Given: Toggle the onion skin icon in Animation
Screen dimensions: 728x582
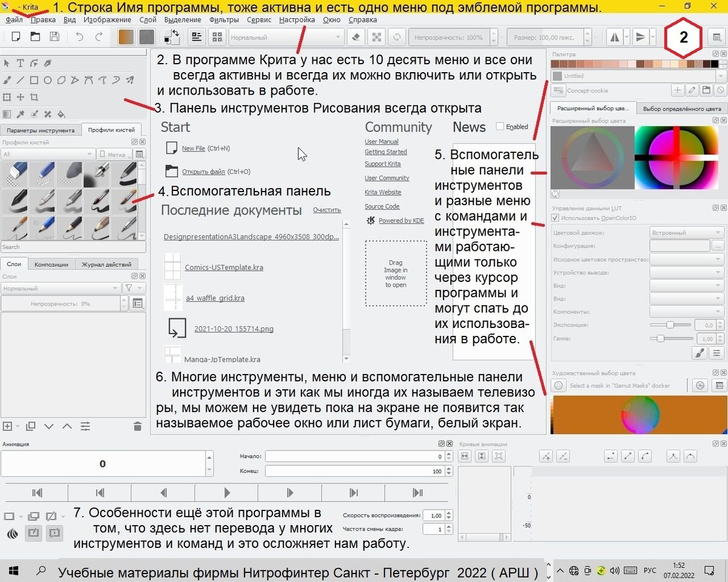Looking at the screenshot, I should click(x=12, y=533).
